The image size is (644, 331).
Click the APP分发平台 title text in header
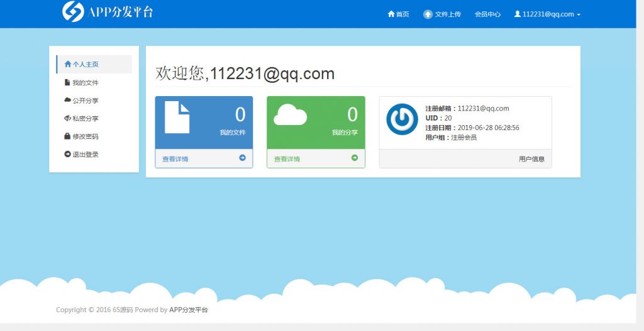tap(120, 11)
